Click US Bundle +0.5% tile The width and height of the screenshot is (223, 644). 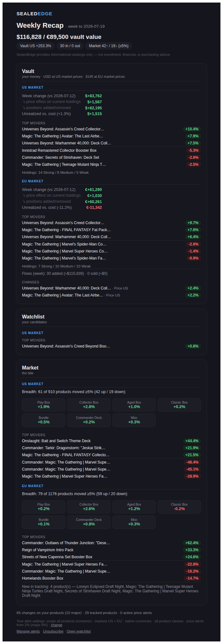coord(44,420)
